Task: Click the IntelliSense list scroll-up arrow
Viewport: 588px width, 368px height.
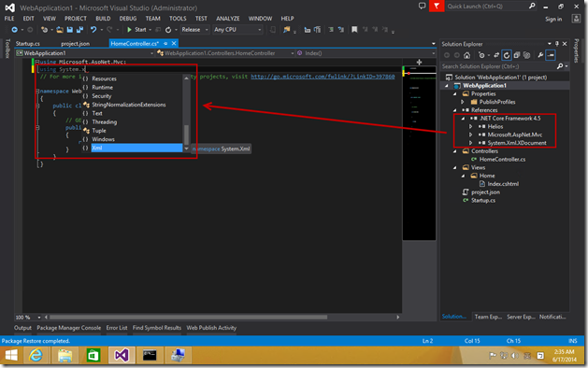Action: [x=186, y=78]
